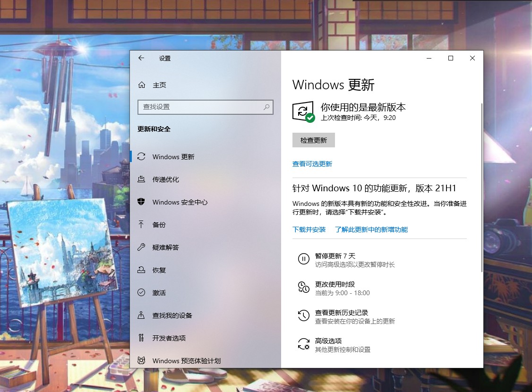
Task: Open Windows 安全中心 from sidebar
Action: (x=205, y=202)
